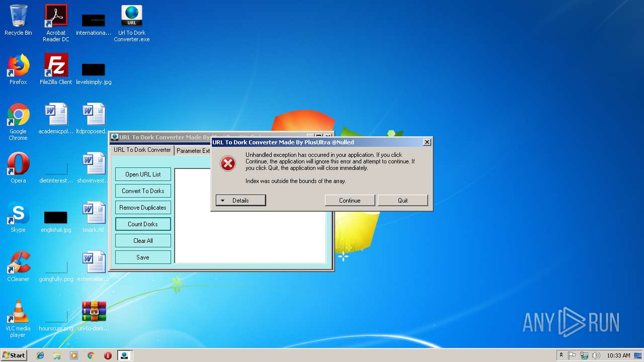
Task: Click the Chrome taskbar icon
Action: tap(91, 355)
